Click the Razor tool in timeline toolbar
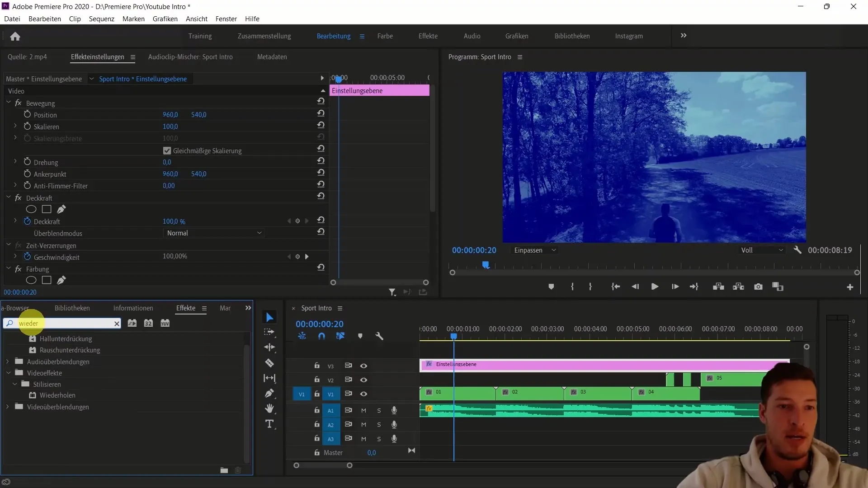Screen dimensions: 868x488 point(270,363)
